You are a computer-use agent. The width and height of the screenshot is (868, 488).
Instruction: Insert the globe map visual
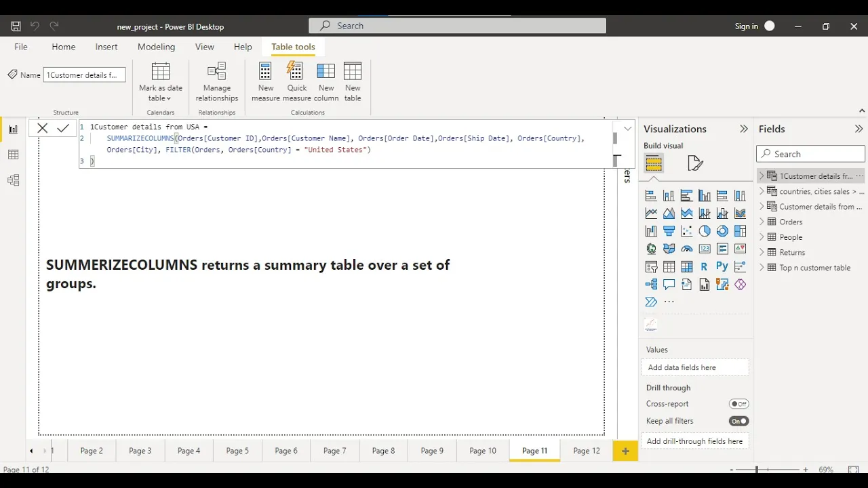[x=651, y=249]
